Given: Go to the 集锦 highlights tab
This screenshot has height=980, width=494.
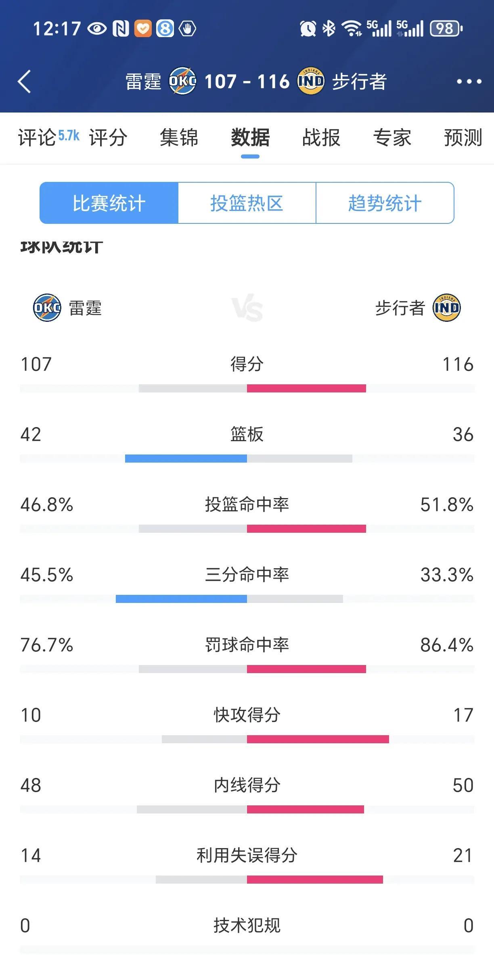Looking at the screenshot, I should click(x=179, y=138).
